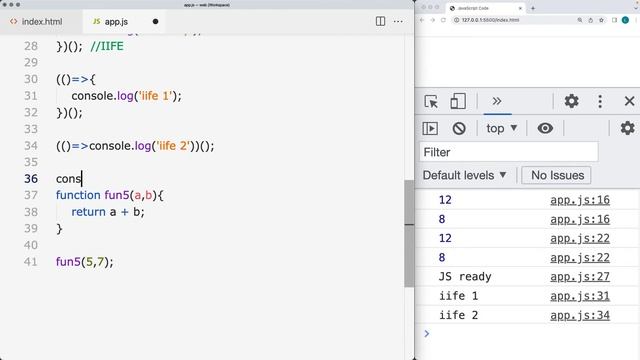Screen dimensions: 640x360
Task: Bookmark the page with star icon
Action: [601, 20]
